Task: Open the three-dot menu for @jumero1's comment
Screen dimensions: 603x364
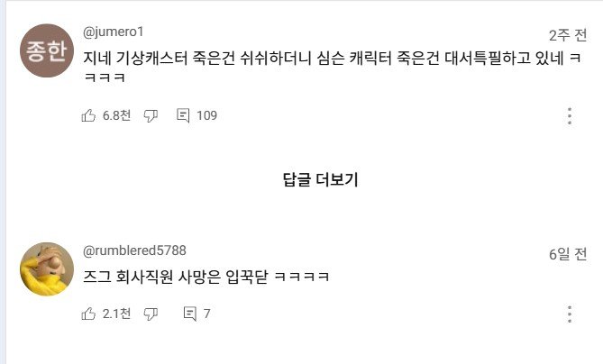Action: pos(570,116)
